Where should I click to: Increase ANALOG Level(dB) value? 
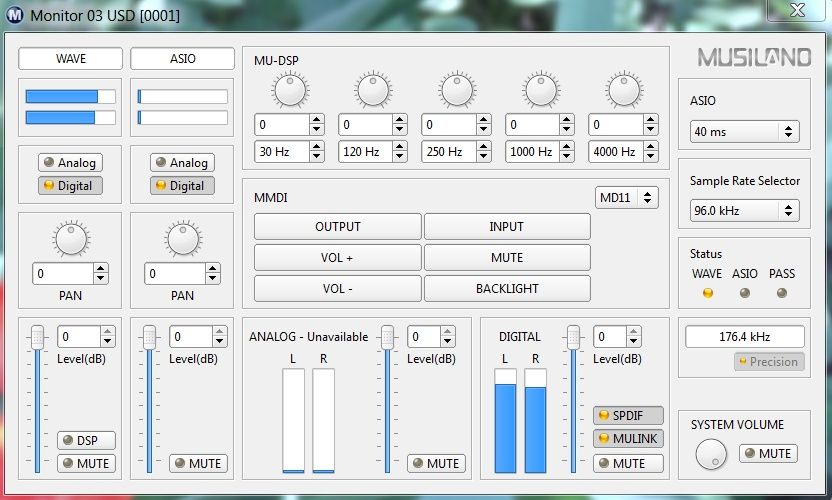[x=448, y=332]
